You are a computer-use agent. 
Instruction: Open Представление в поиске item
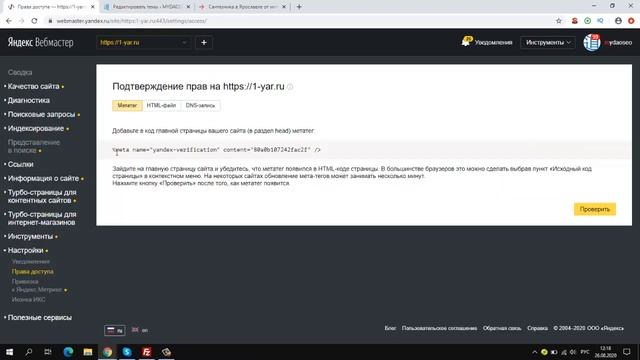[33, 147]
